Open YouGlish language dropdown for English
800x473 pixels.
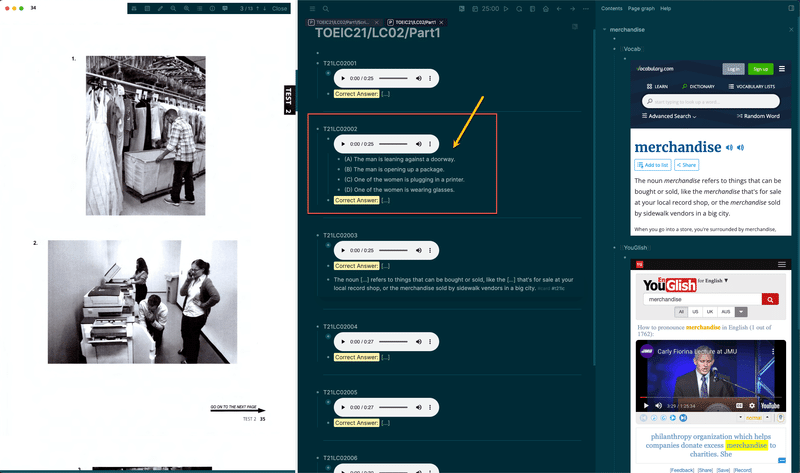pyautogui.click(x=713, y=281)
